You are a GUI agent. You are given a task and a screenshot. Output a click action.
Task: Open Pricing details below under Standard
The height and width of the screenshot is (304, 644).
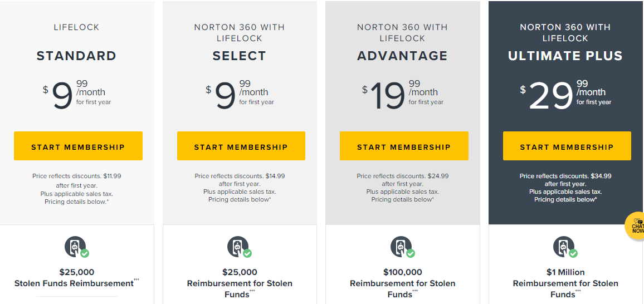[77, 202]
